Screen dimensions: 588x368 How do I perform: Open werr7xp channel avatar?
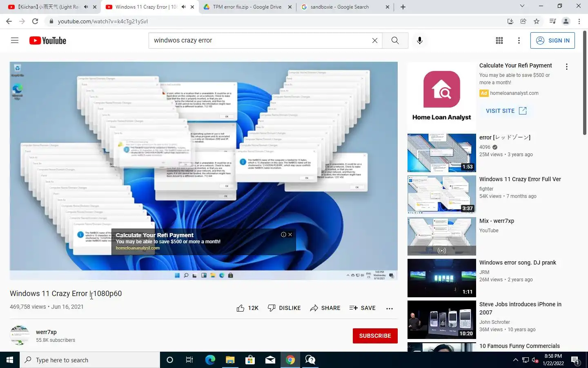pos(20,335)
